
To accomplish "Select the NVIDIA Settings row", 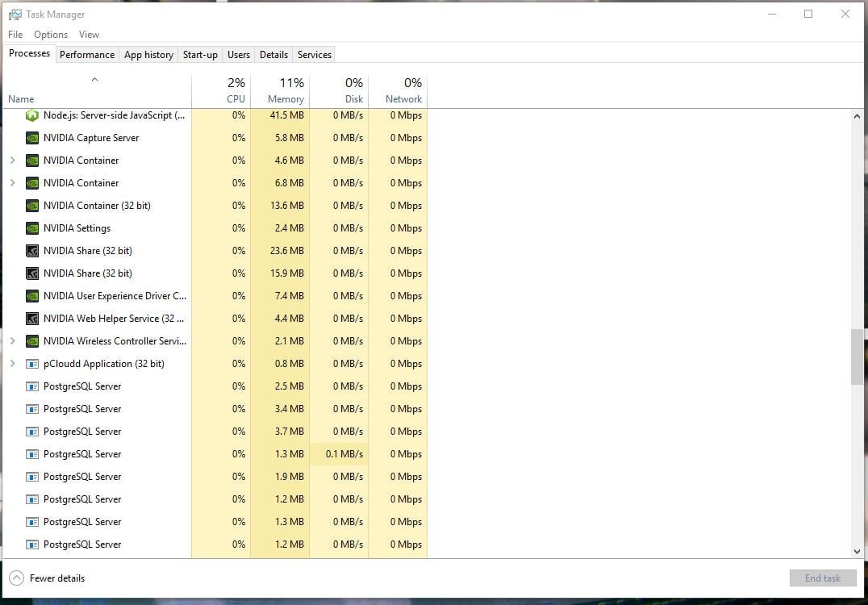I will click(x=215, y=228).
